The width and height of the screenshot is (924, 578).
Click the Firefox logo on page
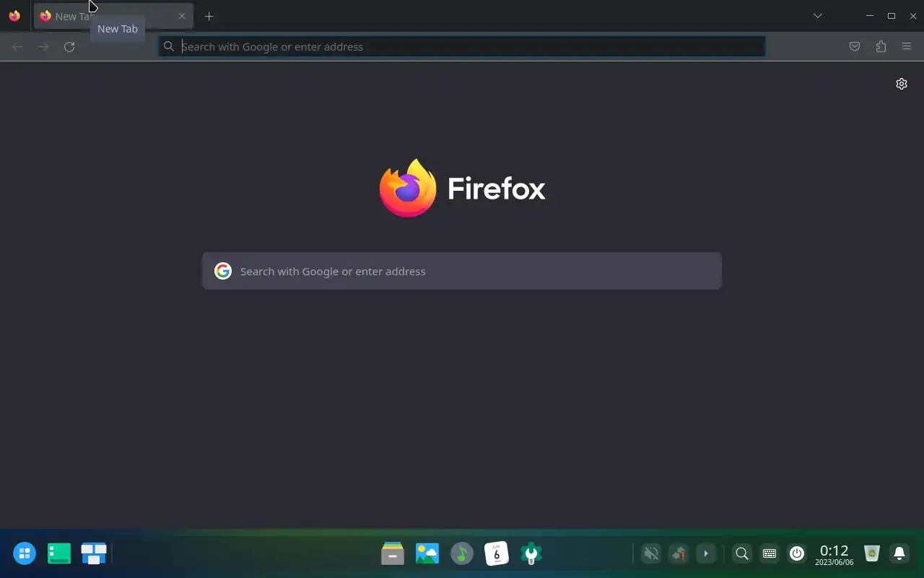click(462, 188)
